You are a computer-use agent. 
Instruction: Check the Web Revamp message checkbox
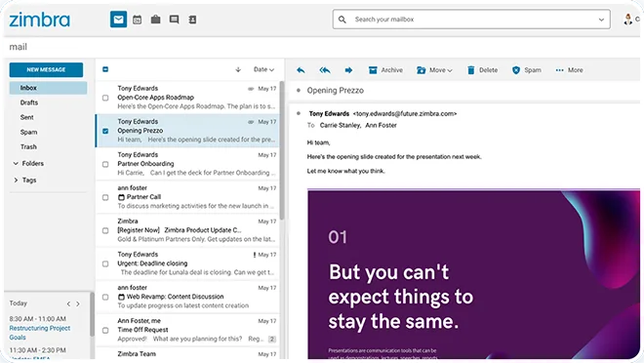click(x=105, y=297)
